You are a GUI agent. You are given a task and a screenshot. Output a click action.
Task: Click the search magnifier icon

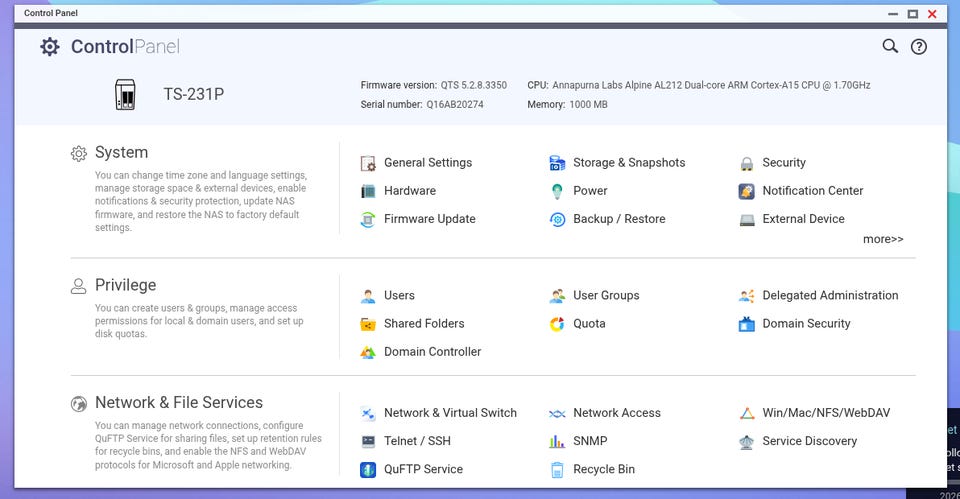click(889, 46)
